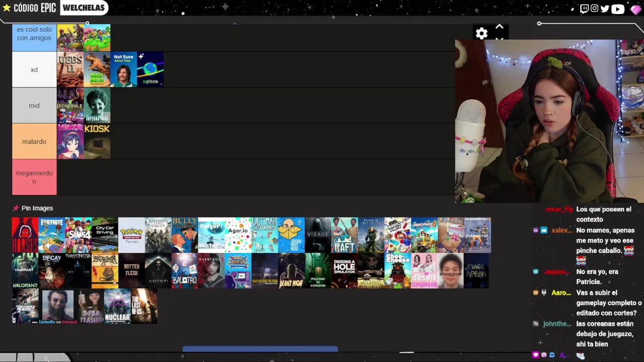The height and width of the screenshot is (362, 644).
Task: Open the Twitter bird icon in header
Action: [x=605, y=9]
